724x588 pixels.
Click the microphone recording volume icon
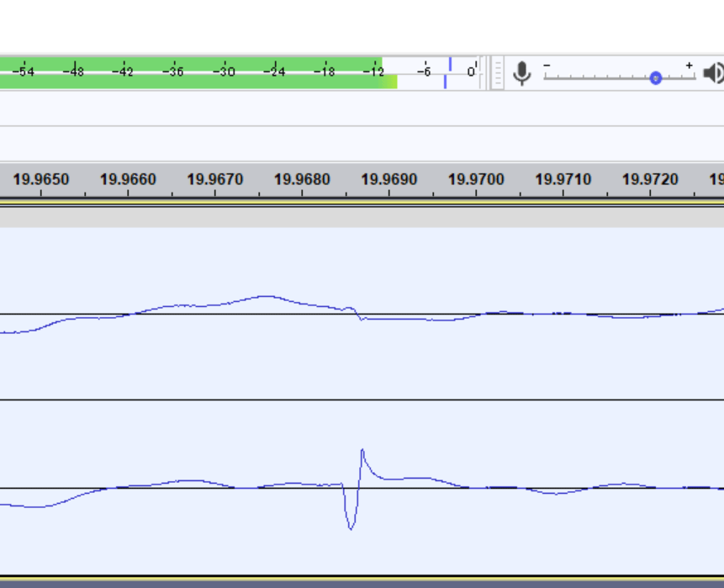[x=521, y=73]
